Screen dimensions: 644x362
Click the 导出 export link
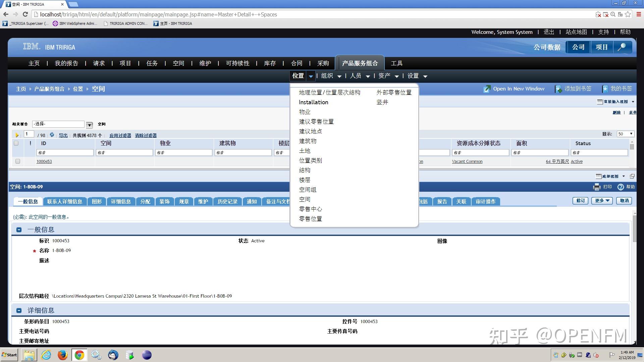pos(63,135)
